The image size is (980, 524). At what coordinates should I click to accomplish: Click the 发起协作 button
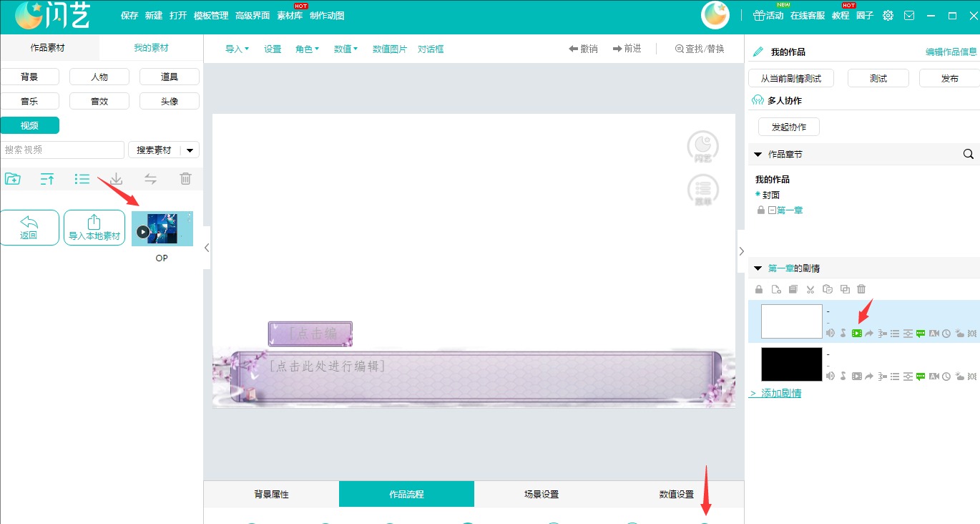[789, 127]
